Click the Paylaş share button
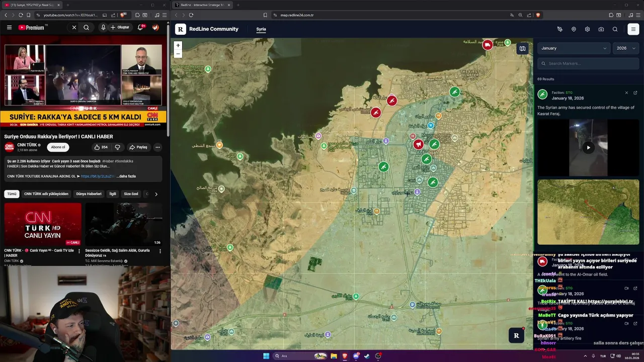 pyautogui.click(x=138, y=147)
